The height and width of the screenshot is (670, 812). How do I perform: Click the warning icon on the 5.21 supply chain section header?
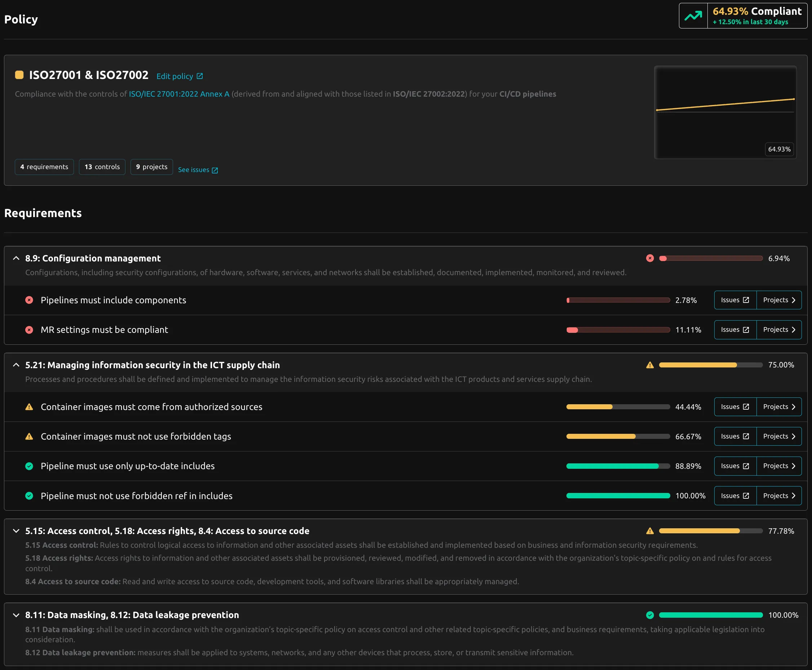(x=650, y=365)
